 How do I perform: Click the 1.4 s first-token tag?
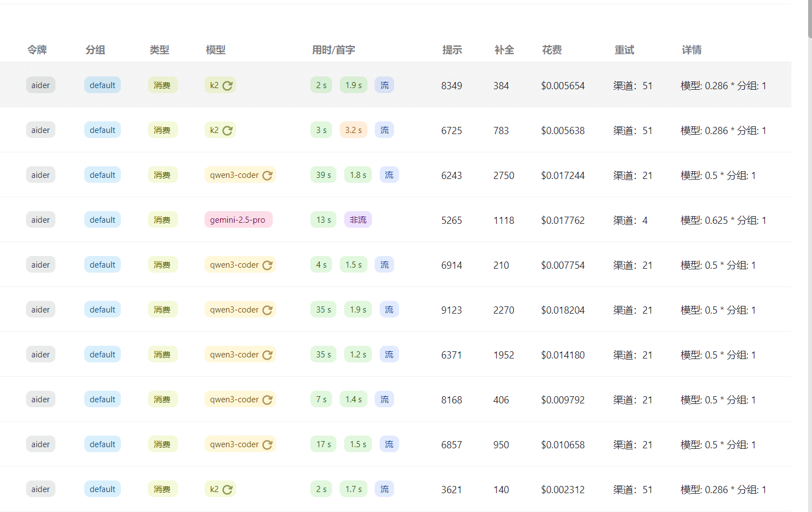click(x=354, y=400)
